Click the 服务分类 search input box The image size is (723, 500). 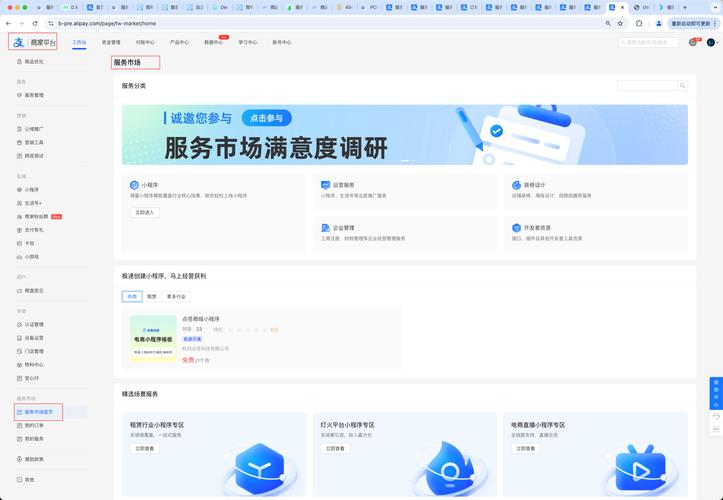[647, 85]
